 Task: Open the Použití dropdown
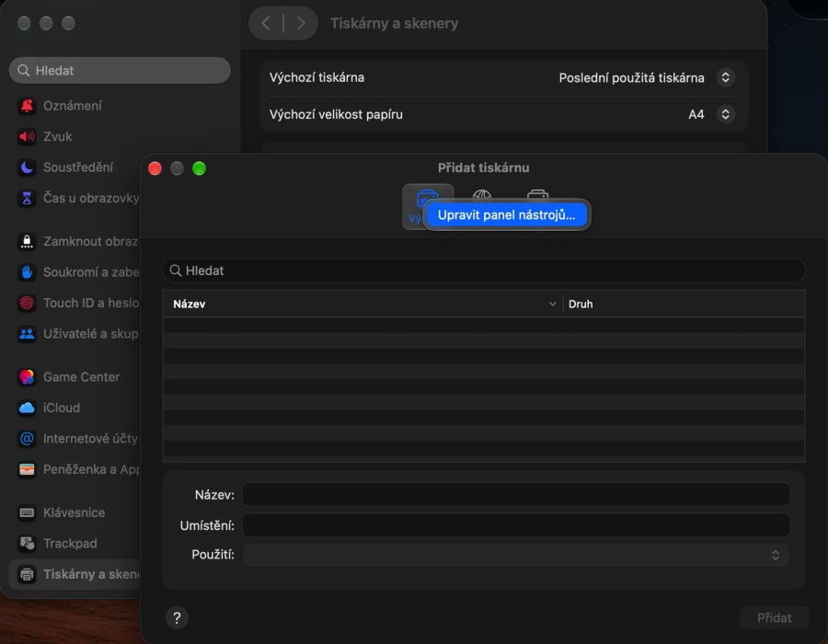[516, 555]
